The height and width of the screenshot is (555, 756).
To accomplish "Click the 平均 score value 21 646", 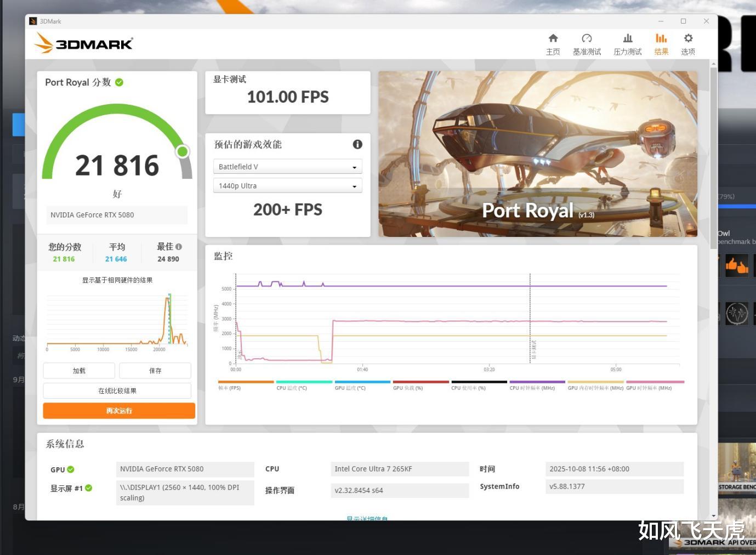I will pyautogui.click(x=116, y=259).
